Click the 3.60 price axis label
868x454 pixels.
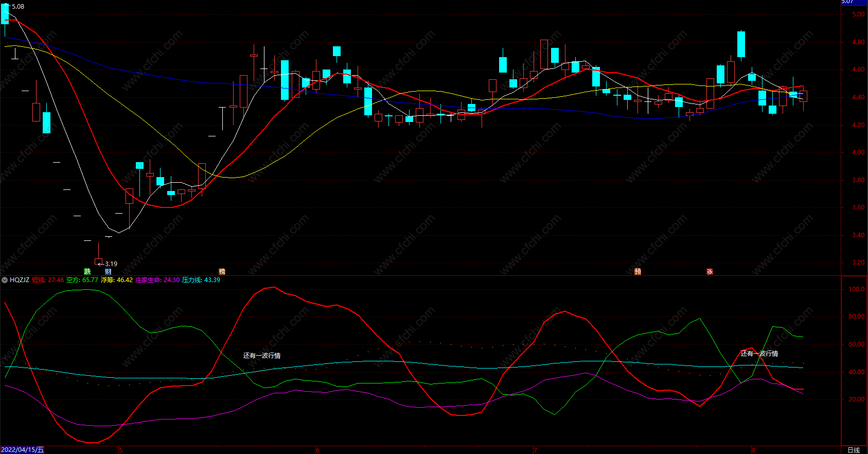[x=858, y=207]
